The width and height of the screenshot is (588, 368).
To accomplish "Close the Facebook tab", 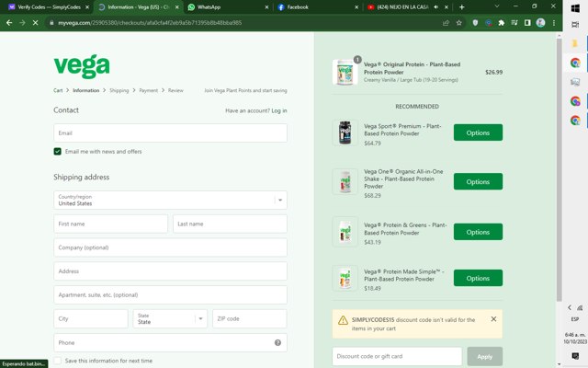I will (356, 7).
